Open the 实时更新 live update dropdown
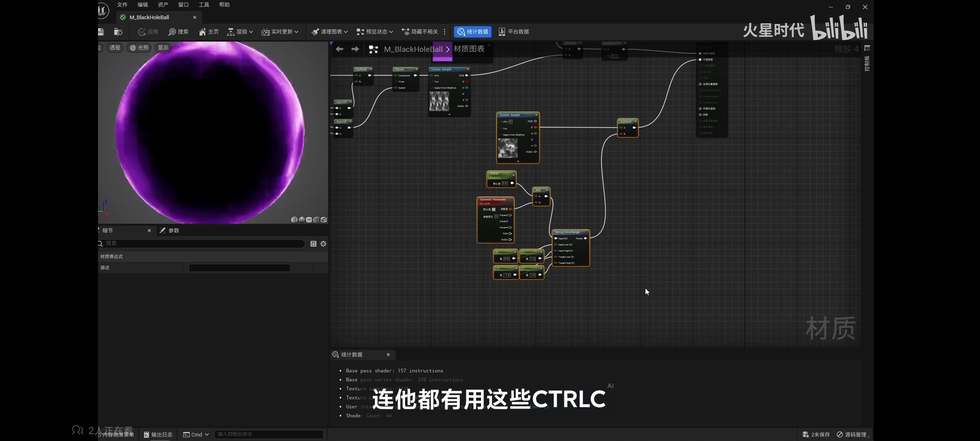980x441 pixels. (280, 32)
